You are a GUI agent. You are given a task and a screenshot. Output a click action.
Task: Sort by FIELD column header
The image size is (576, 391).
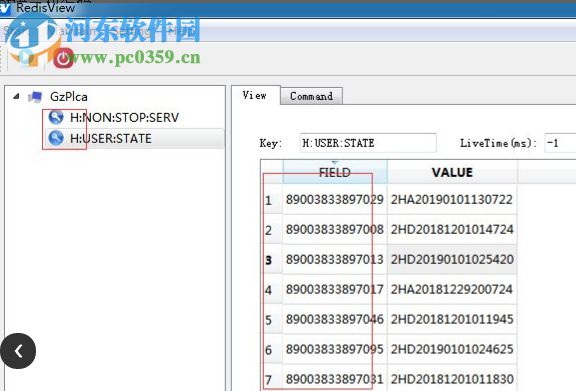point(335,172)
